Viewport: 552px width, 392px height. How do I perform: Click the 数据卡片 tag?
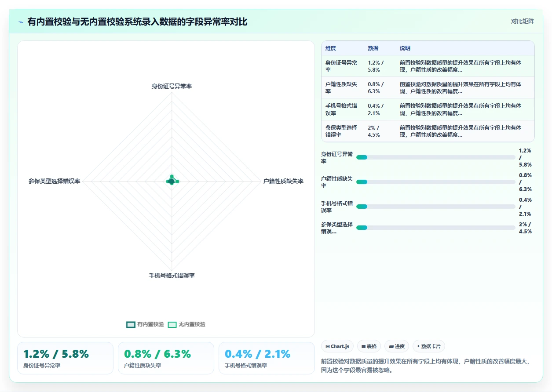pos(429,346)
